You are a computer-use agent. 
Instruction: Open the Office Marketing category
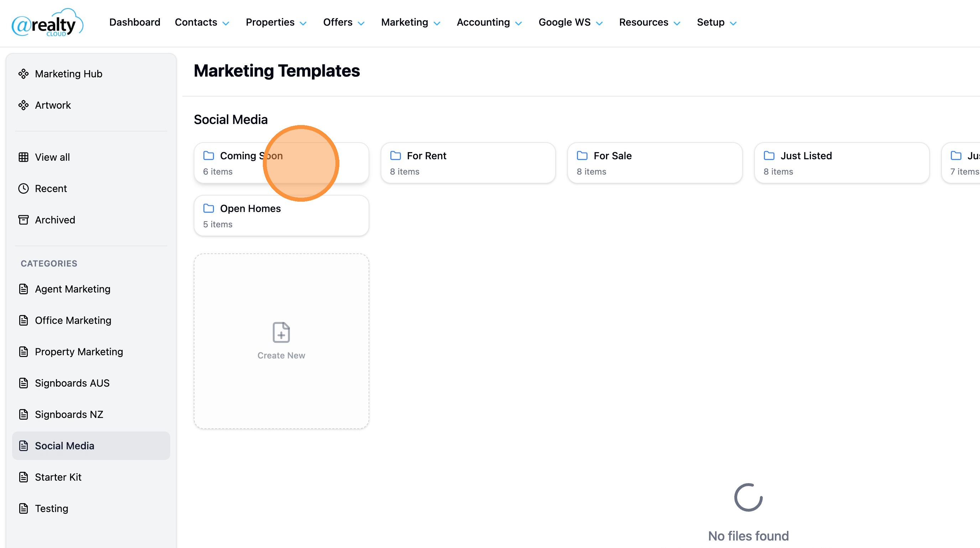(91, 320)
